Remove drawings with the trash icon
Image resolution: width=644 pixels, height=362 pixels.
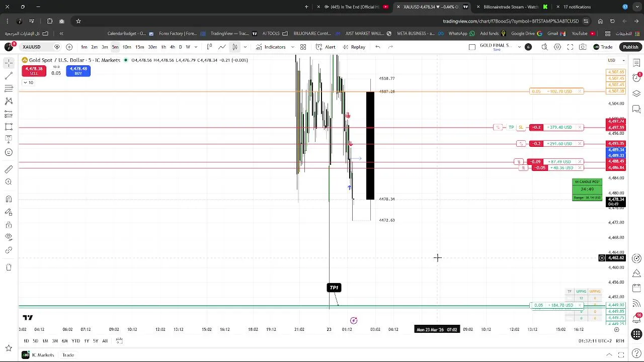point(9,267)
